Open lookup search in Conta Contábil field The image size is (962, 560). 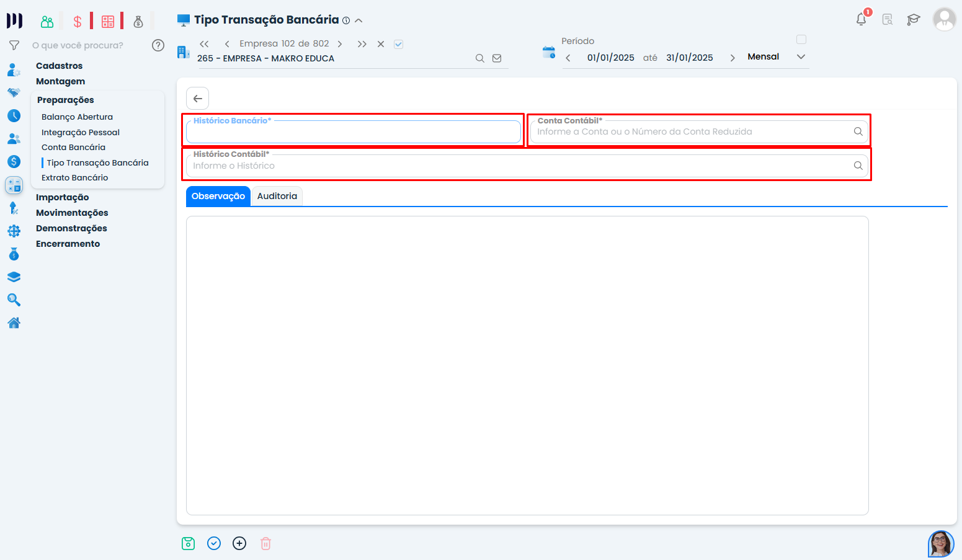coord(858,131)
